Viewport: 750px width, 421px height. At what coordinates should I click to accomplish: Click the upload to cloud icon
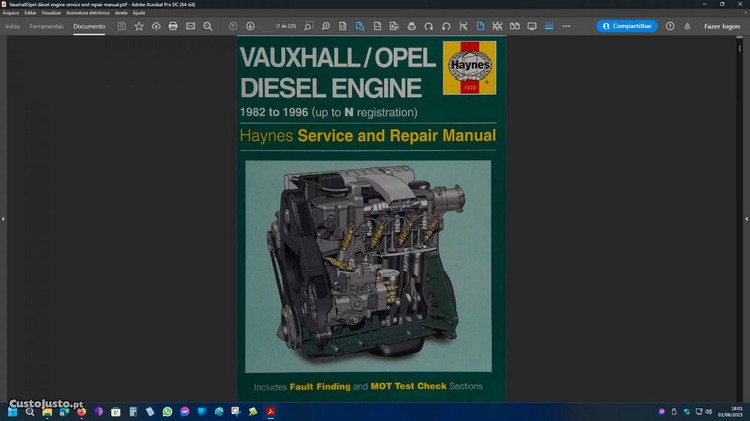tap(156, 26)
